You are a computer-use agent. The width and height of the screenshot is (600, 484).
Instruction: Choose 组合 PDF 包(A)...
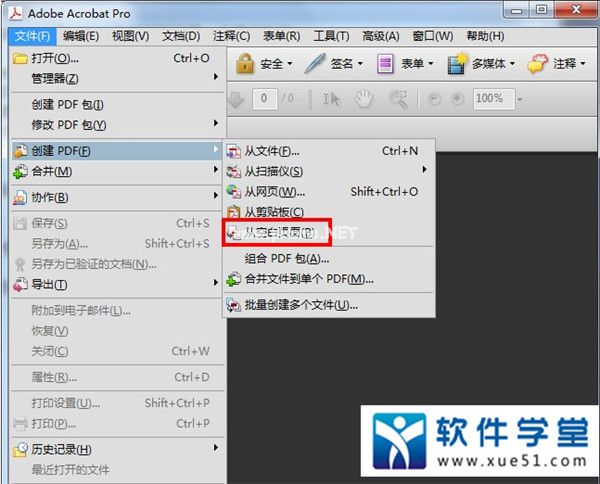(329, 259)
